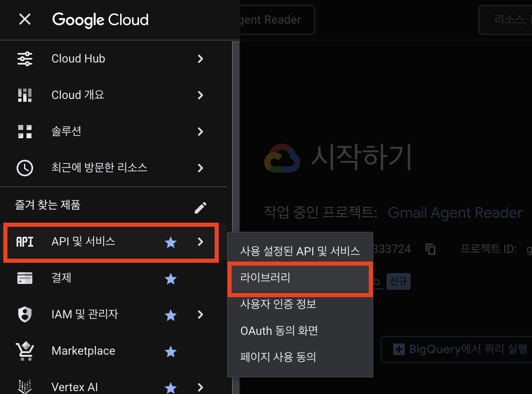
Task: Click the API icon next to API 및 서비스
Action: pos(24,242)
